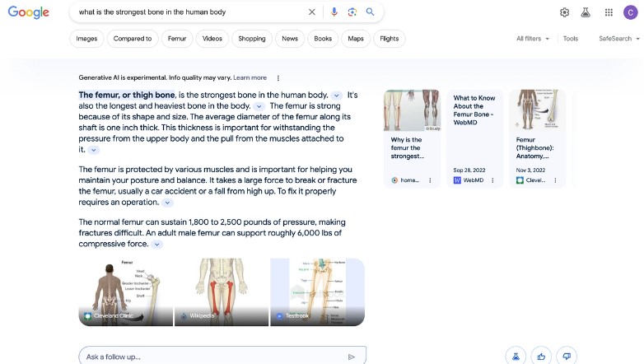Screen dimensions: 644x364
Task: Give thumbs up to AI answer
Action: click(541, 356)
